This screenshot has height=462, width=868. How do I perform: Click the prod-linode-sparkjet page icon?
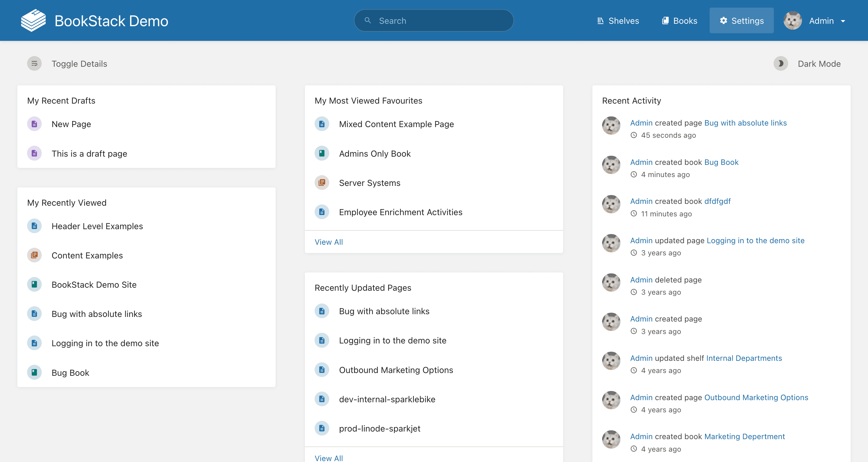[x=322, y=428]
